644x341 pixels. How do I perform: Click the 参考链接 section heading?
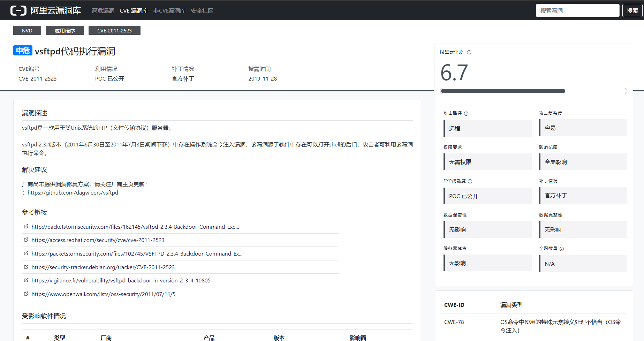pyautogui.click(x=35, y=212)
